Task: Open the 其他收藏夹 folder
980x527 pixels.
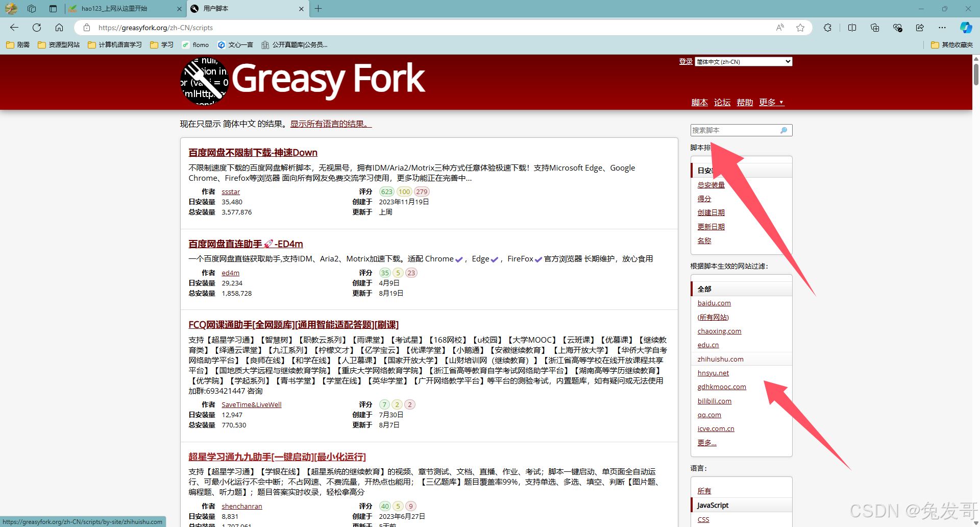Action: point(952,45)
